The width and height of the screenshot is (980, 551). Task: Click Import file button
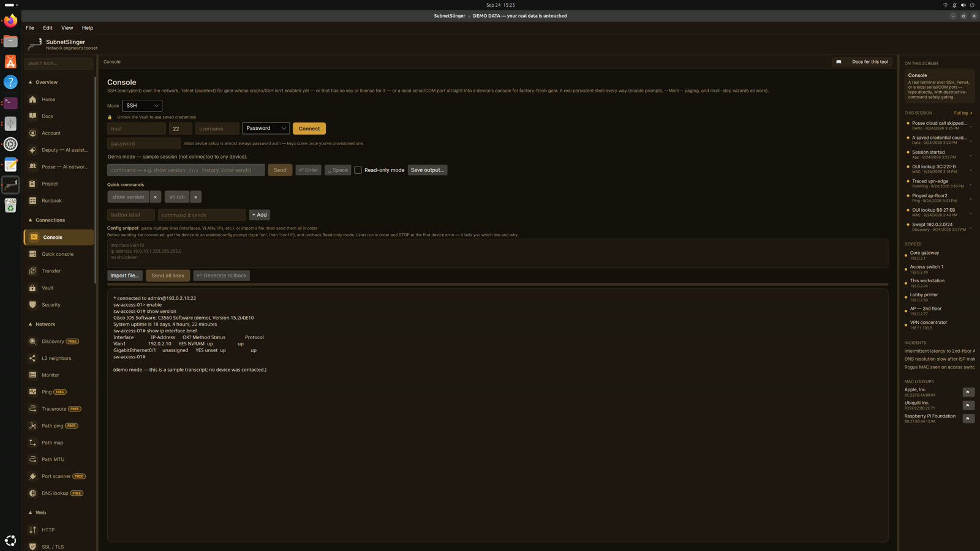click(125, 275)
